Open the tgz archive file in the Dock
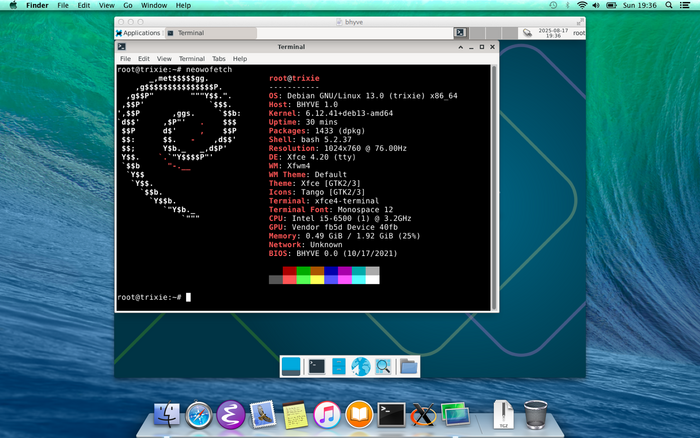Viewport: 700px width, 438px height. (504, 415)
